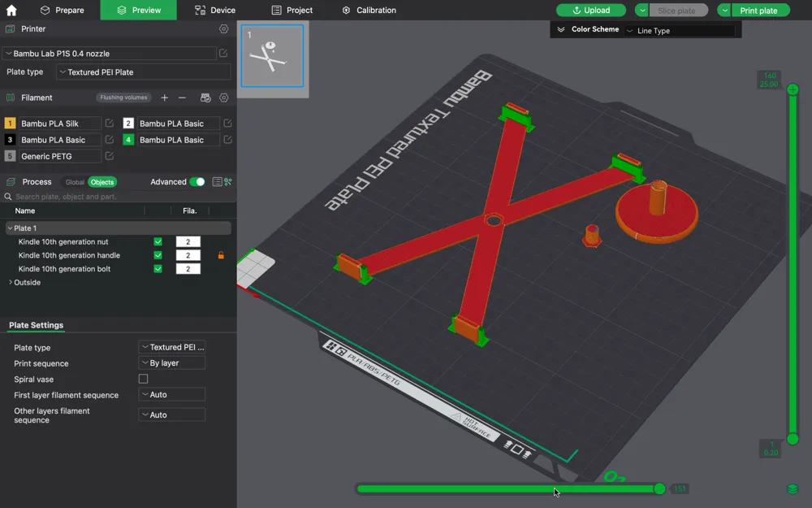Open the Prepare tab
The width and height of the screenshot is (812, 508).
[62, 10]
